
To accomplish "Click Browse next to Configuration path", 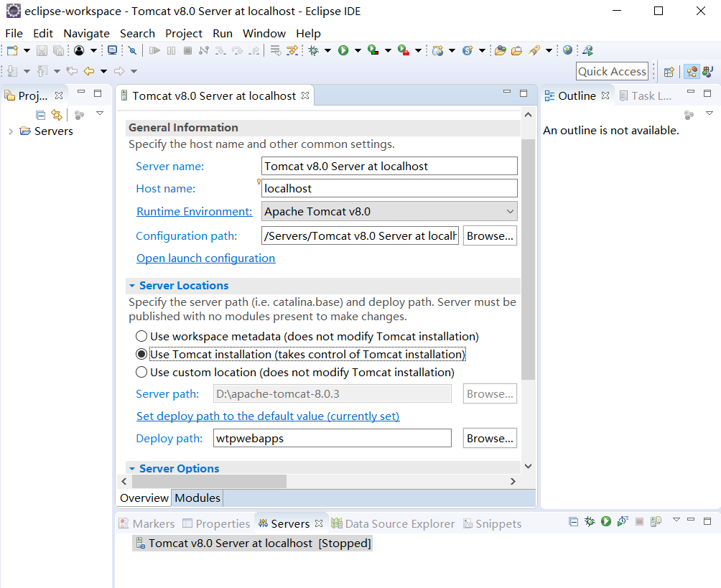I will pos(490,235).
